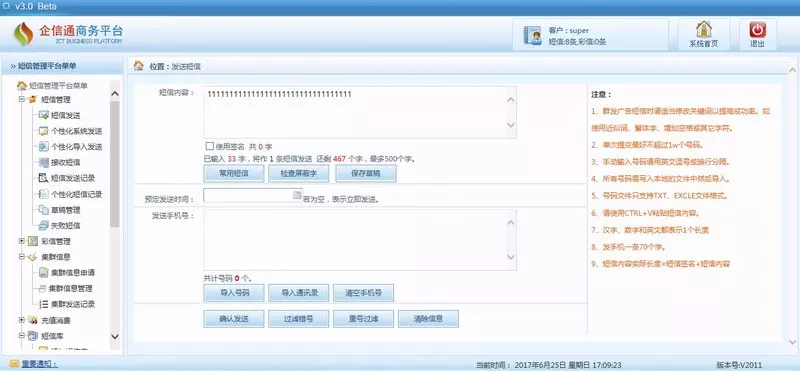The width and height of the screenshot is (800, 371).
Task: Click the menu tree scroll-up arrow
Action: [115, 93]
